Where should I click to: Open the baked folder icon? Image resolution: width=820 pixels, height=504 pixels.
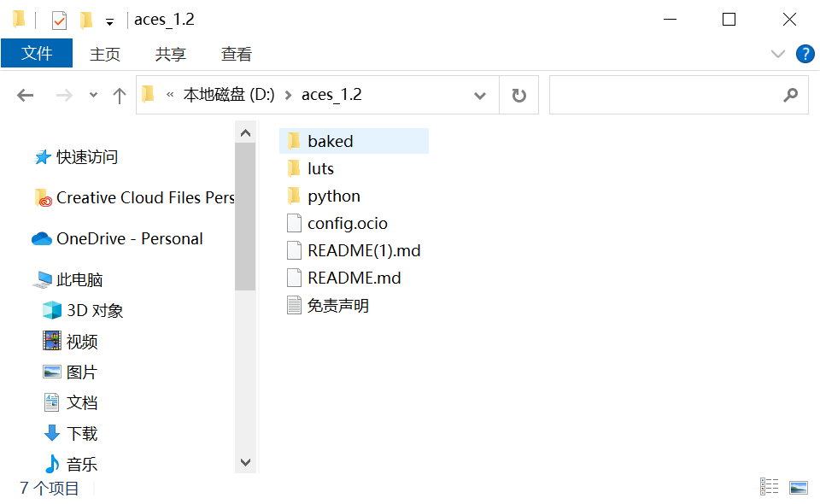pyautogui.click(x=294, y=141)
